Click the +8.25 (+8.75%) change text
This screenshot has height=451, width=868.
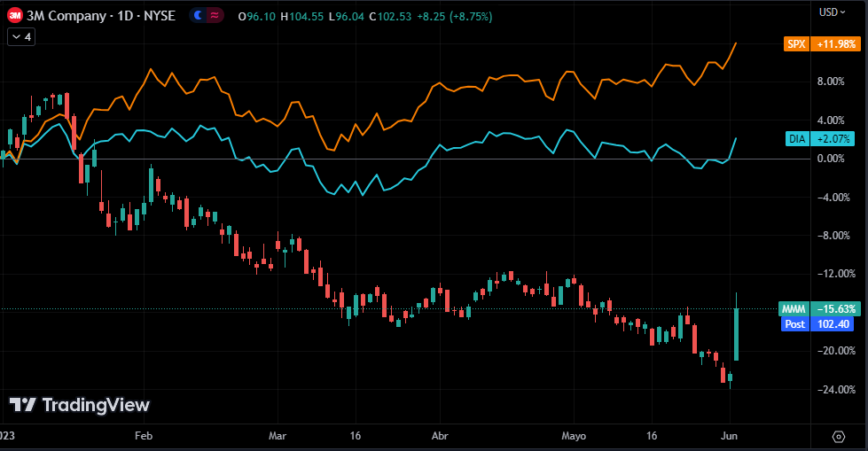point(455,17)
